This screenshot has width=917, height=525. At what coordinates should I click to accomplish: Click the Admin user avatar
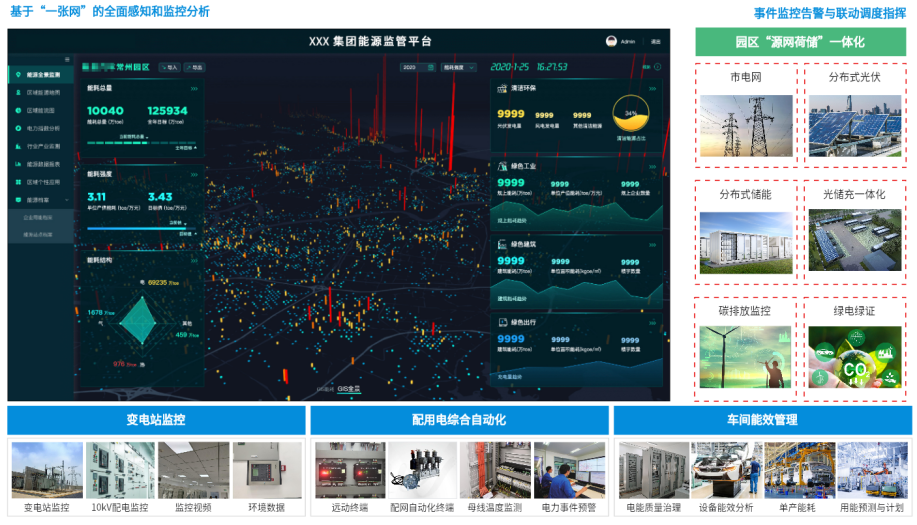click(x=611, y=41)
